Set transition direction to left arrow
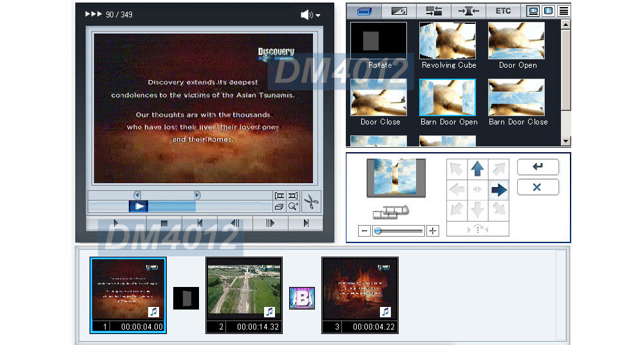Image resolution: width=644 pixels, height=345 pixels. click(x=457, y=190)
